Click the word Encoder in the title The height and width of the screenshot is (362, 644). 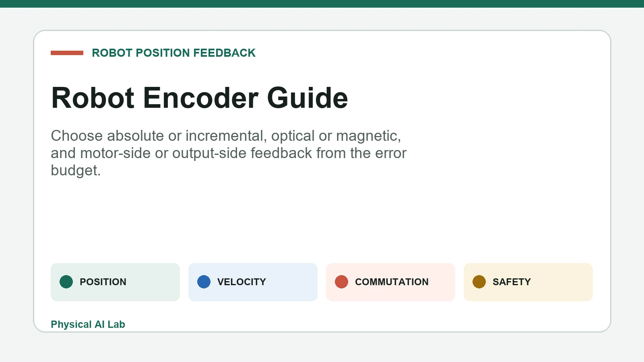200,98
